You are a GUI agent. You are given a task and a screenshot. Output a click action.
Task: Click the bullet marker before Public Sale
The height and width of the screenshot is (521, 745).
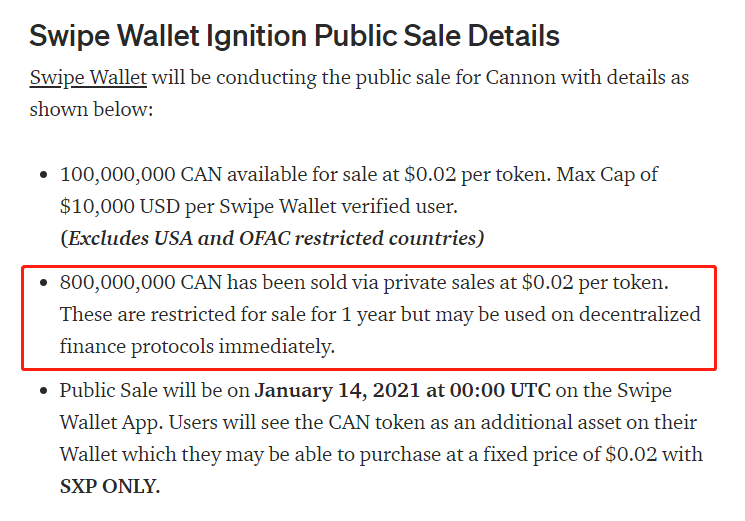click(44, 392)
